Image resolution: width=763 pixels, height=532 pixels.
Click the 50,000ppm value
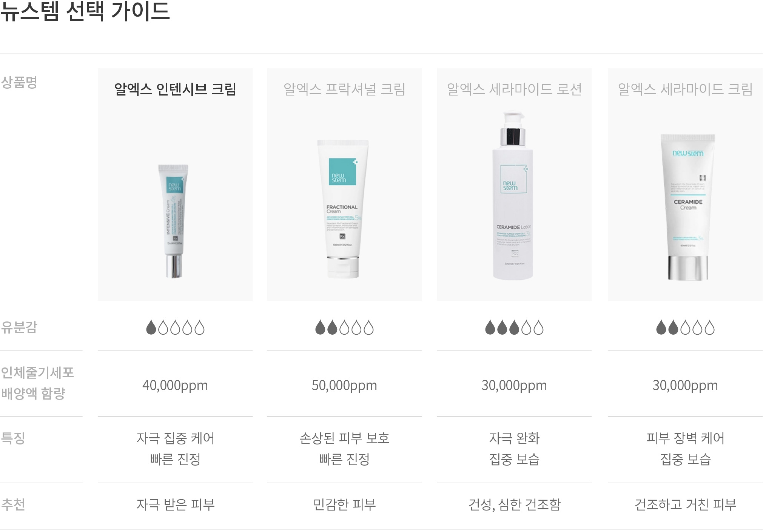click(x=344, y=386)
